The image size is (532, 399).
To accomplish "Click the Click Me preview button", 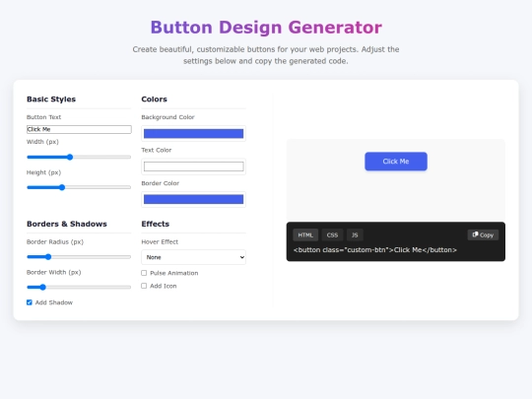I will click(x=396, y=162).
